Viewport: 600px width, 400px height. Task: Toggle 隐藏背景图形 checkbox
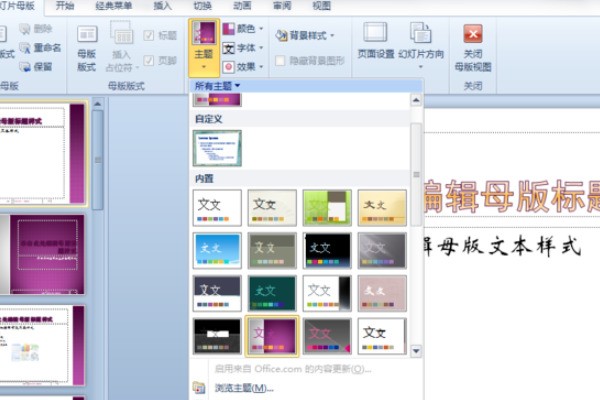tap(280, 60)
